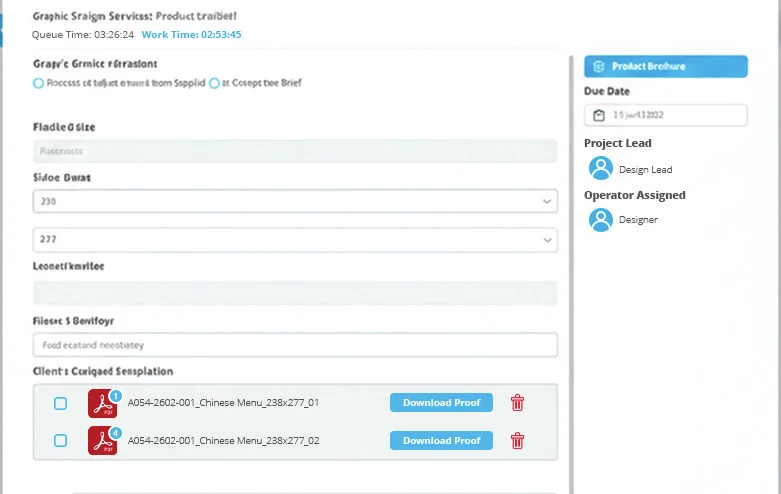
Task: Click the Design Lead name text
Action: (x=646, y=169)
